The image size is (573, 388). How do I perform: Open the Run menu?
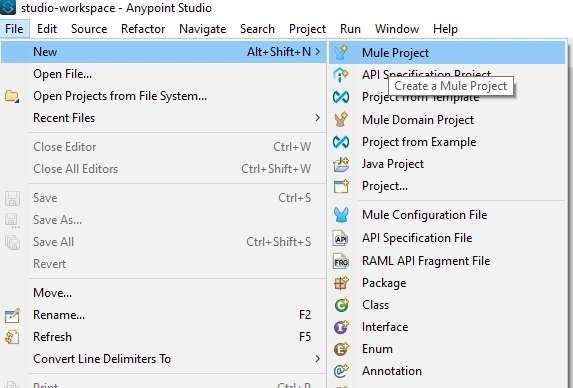(350, 29)
